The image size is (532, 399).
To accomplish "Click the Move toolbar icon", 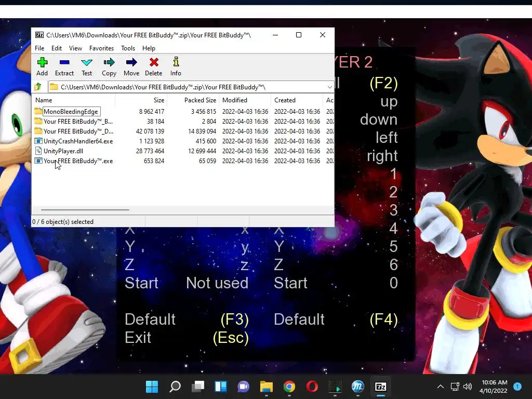I will (131, 62).
